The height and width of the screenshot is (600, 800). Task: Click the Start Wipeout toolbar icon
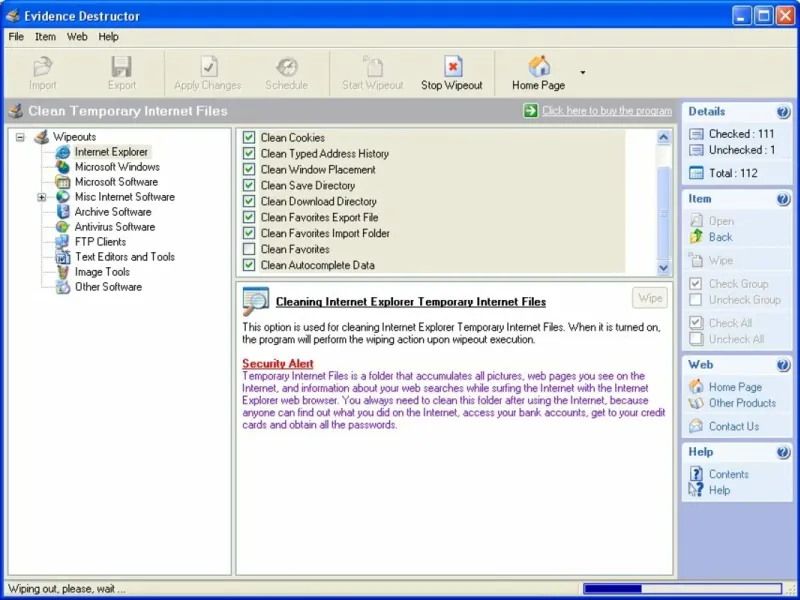[x=373, y=66]
